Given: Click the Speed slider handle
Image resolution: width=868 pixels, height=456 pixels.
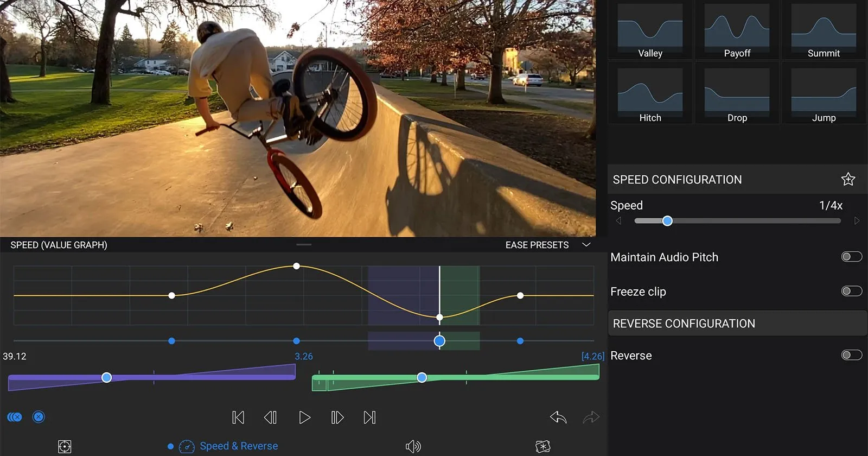Looking at the screenshot, I should [x=667, y=221].
